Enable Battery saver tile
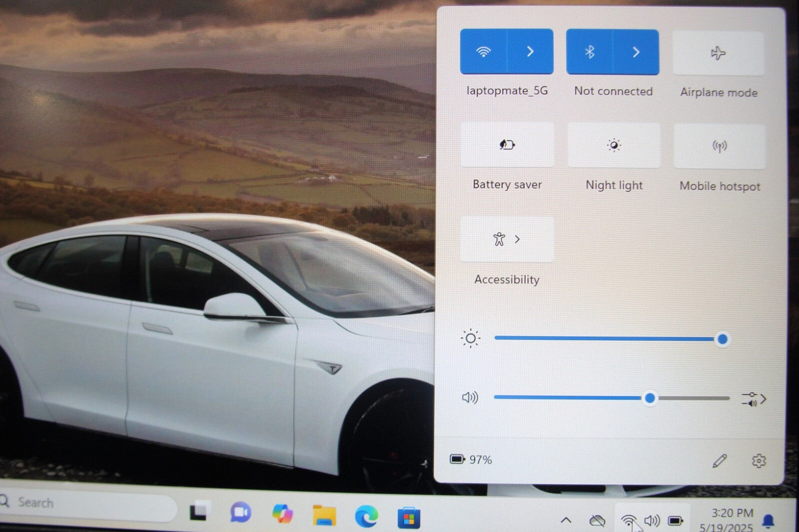 coord(507,145)
